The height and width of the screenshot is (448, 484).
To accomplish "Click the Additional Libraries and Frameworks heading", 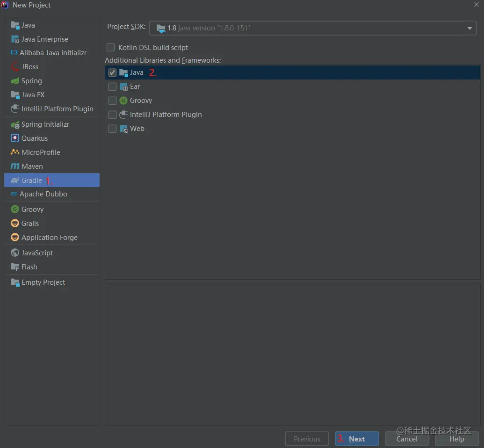I will pos(163,60).
